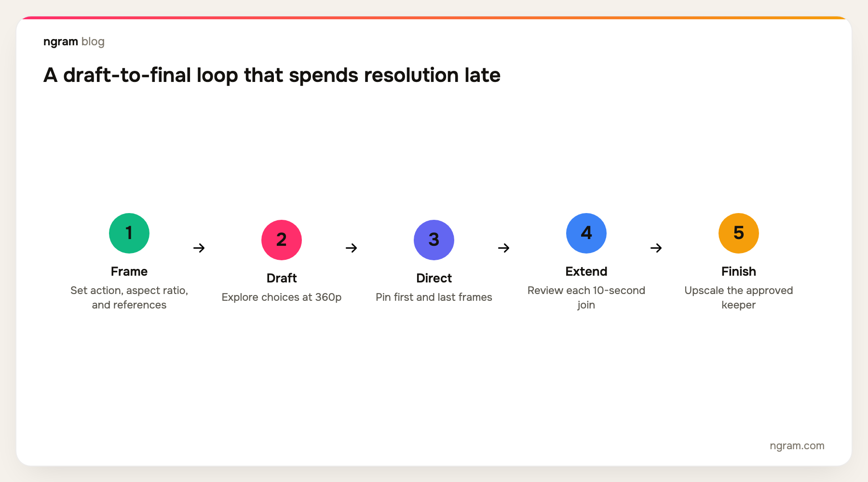868x482 pixels.
Task: Click the arrow between Extend and Finish
Action: click(x=656, y=248)
